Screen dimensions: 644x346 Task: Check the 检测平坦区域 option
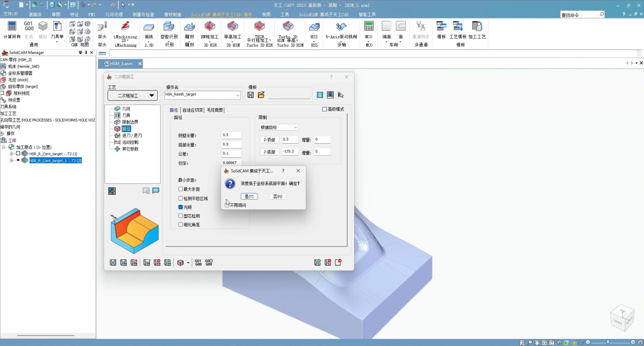click(x=180, y=198)
